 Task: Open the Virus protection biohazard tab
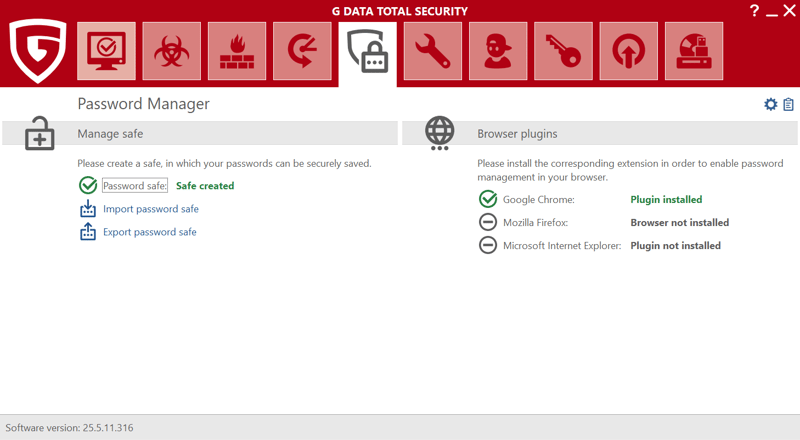pyautogui.click(x=172, y=51)
